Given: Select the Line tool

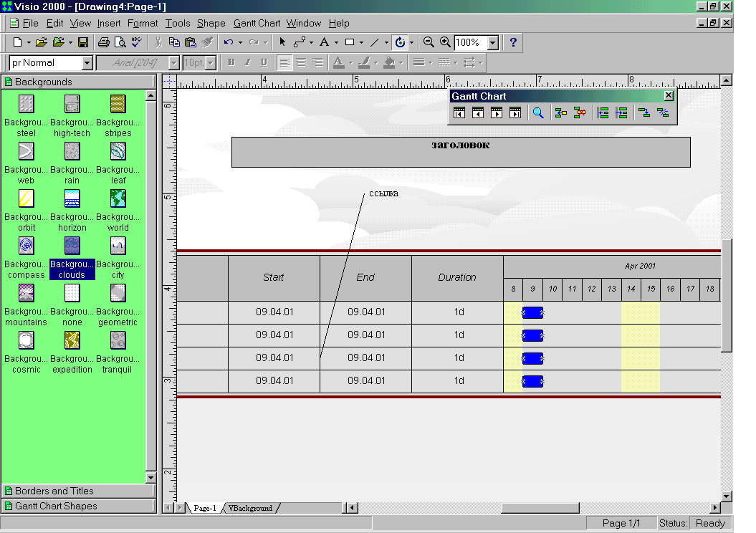Looking at the screenshot, I should (x=375, y=42).
